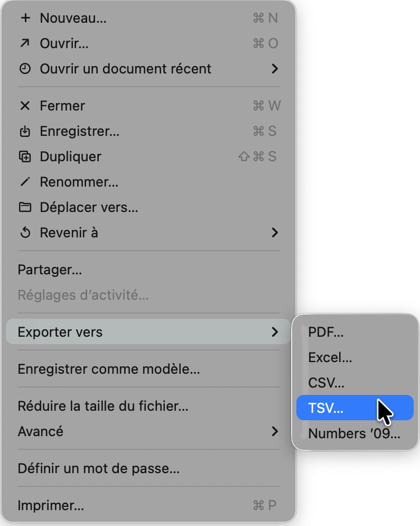Click the pencil icon beside Renommer

pyautogui.click(x=25, y=182)
